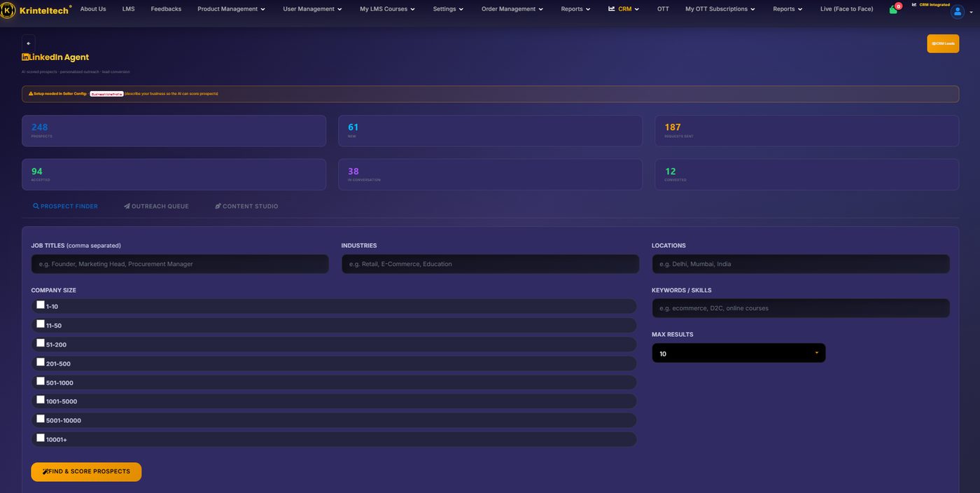
Task: Open the Content Studio tab
Action: [x=246, y=207]
